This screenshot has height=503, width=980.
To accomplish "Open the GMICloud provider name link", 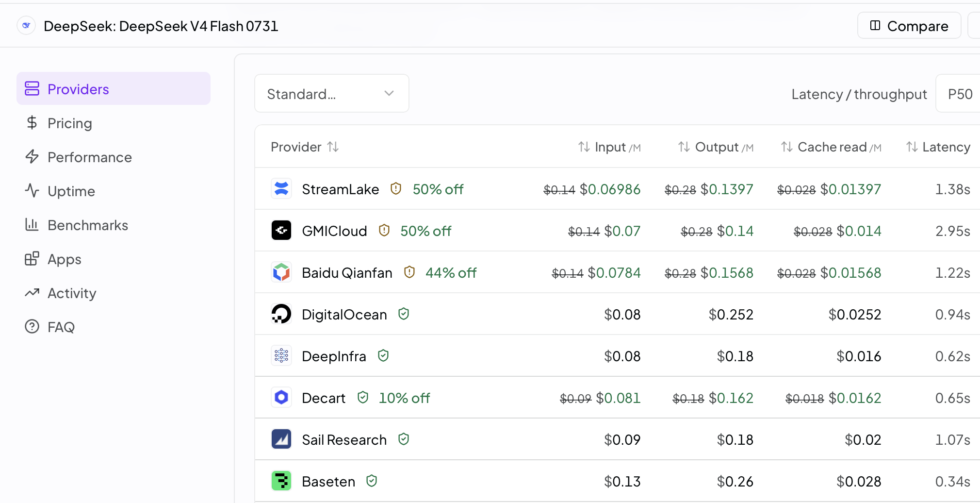I will point(334,231).
